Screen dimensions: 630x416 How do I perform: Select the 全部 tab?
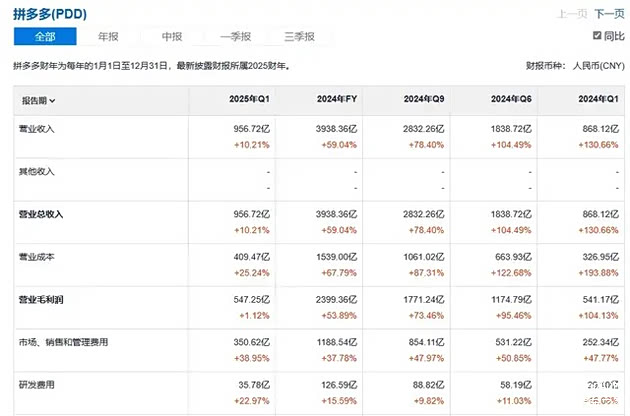(44, 37)
